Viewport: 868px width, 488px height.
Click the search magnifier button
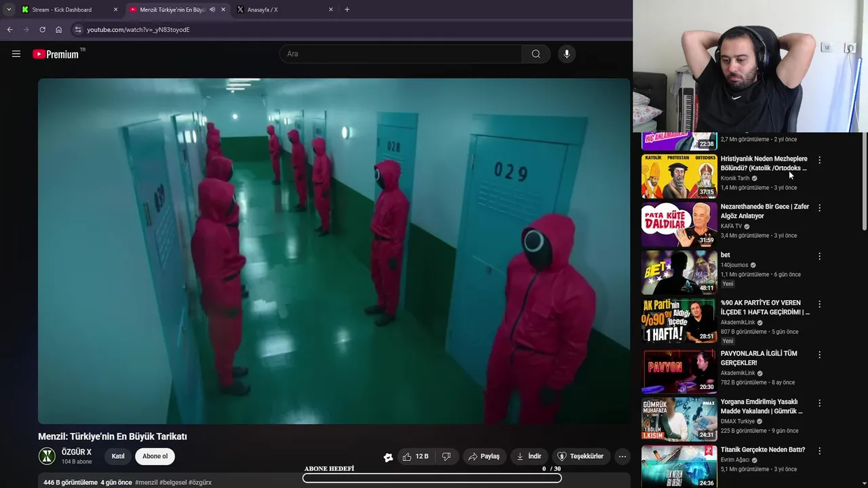click(536, 54)
